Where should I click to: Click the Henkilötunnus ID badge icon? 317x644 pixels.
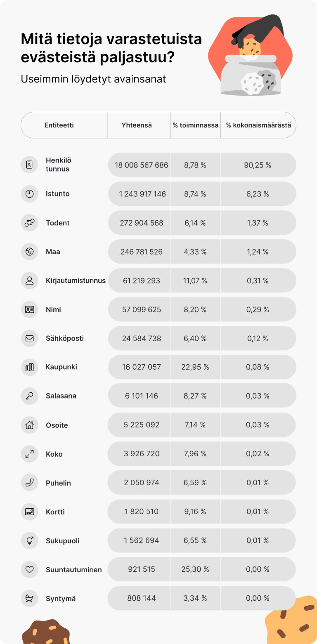(x=29, y=165)
